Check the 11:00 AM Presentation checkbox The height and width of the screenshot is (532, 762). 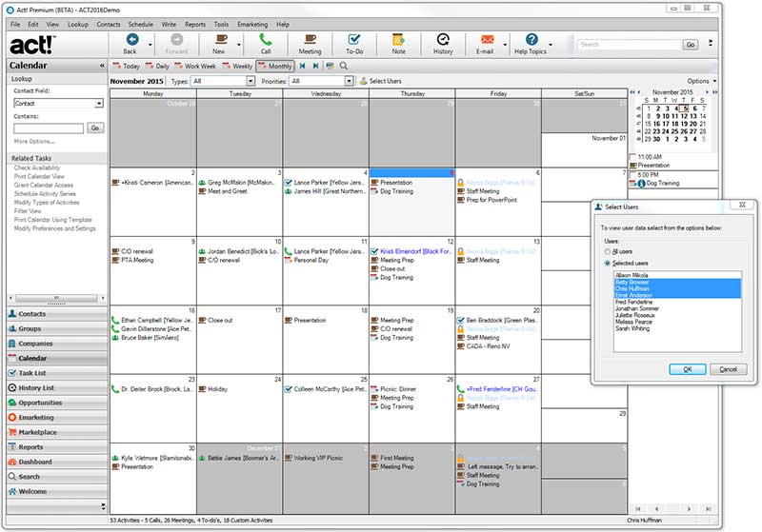point(632,157)
